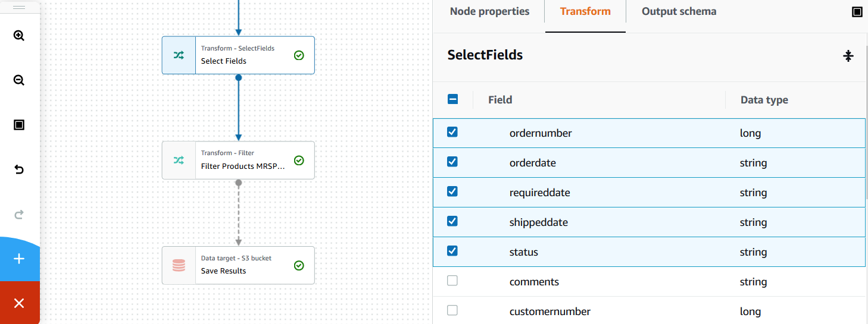Fit the graph to view icon
The width and height of the screenshot is (868, 324).
[x=19, y=125]
